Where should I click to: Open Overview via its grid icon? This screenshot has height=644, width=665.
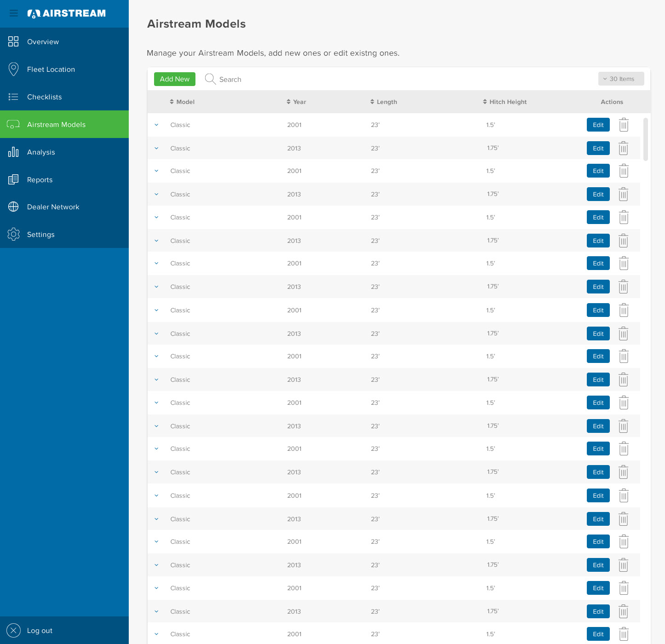coord(13,41)
